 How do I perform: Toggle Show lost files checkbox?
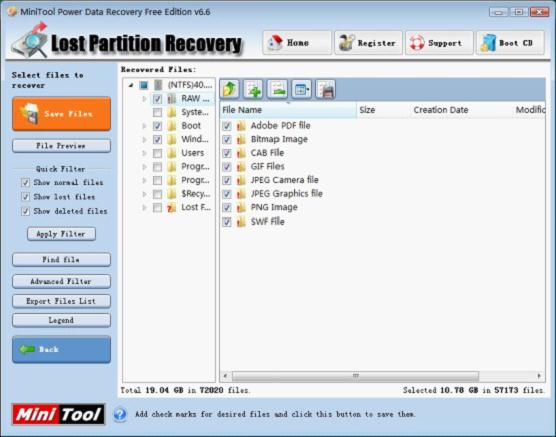[x=25, y=197]
